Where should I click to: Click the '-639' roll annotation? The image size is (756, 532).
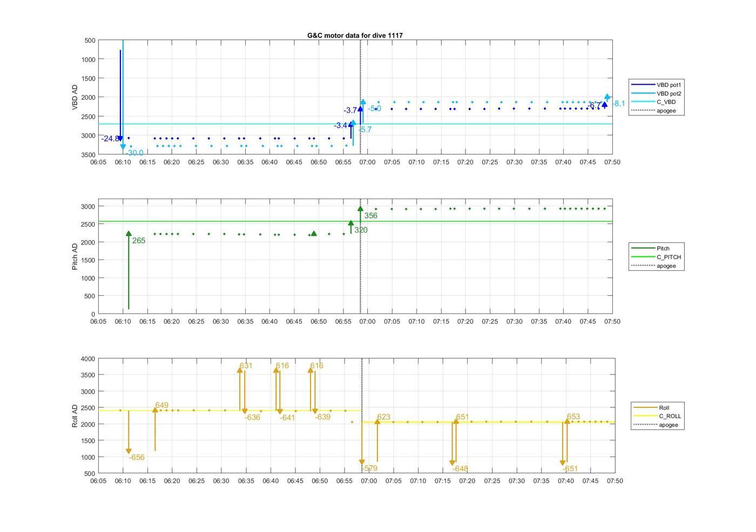click(x=322, y=417)
